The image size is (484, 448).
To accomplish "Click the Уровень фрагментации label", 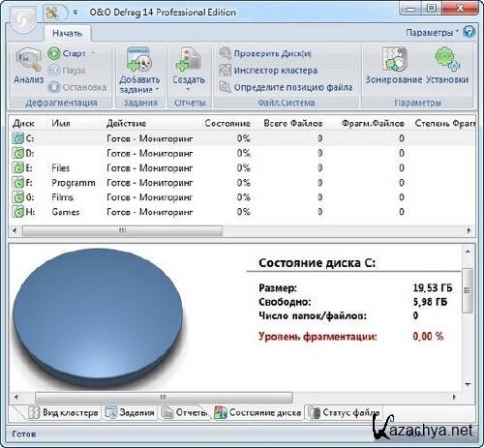I will tap(318, 337).
